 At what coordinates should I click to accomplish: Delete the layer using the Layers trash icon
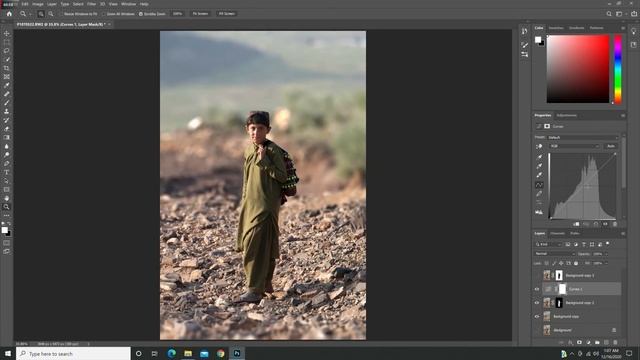click(x=615, y=342)
